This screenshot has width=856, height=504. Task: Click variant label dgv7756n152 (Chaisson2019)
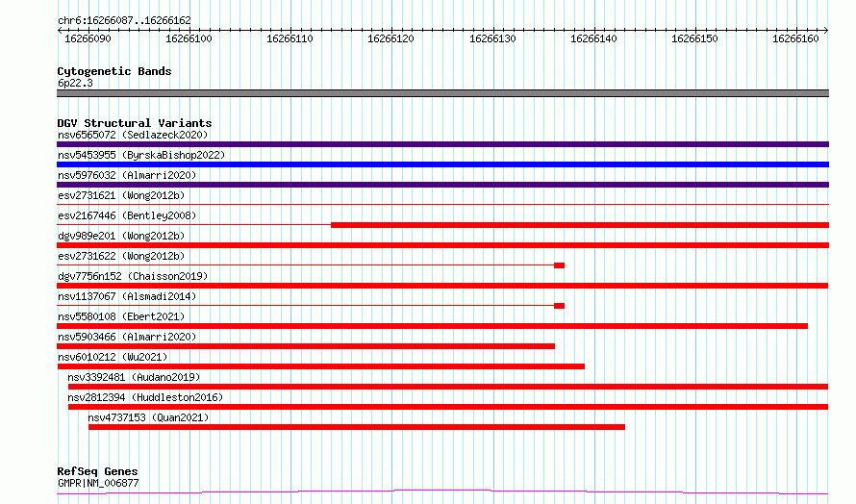pos(133,276)
